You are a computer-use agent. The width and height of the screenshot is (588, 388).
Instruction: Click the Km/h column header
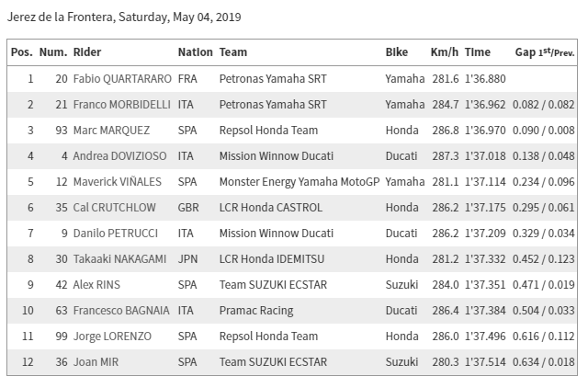[x=444, y=52]
